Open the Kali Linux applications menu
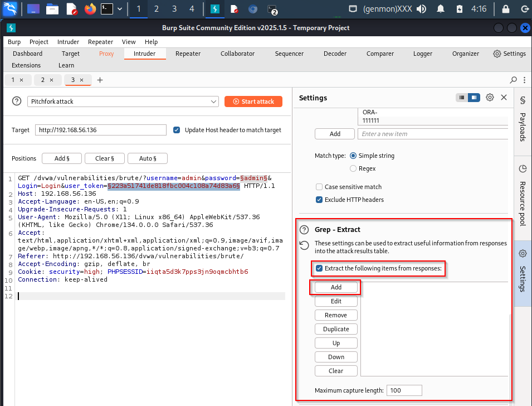 pos(9,9)
